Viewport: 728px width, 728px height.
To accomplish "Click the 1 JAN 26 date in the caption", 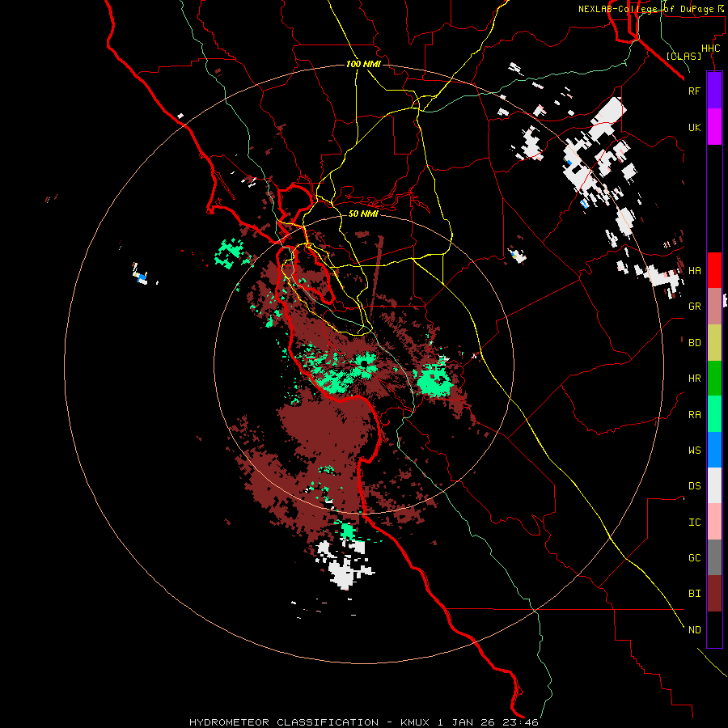I will (468, 722).
